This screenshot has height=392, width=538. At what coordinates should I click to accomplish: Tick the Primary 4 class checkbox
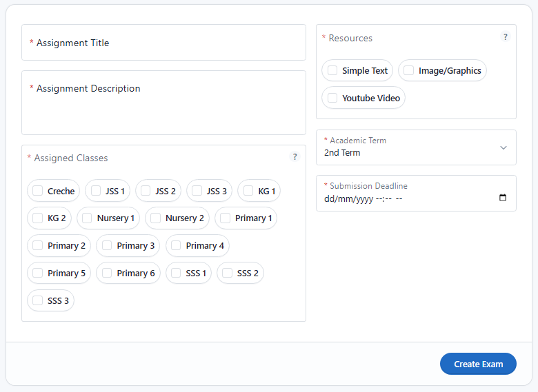176,245
